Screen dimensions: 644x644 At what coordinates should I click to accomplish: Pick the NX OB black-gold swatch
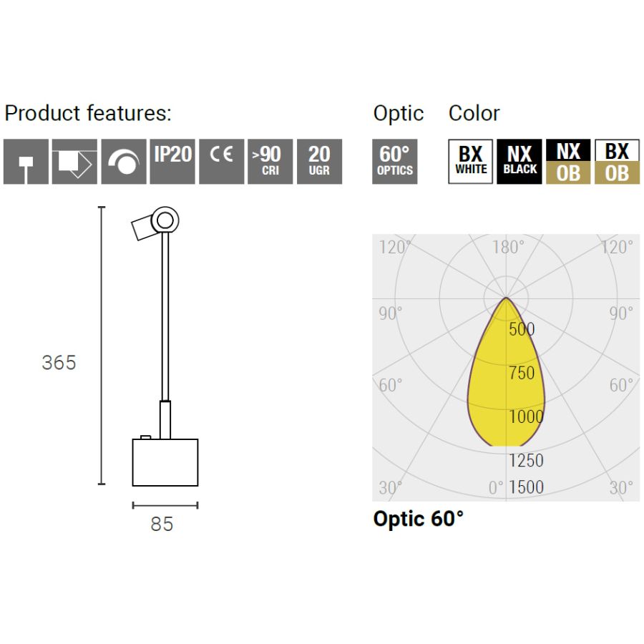tap(568, 162)
